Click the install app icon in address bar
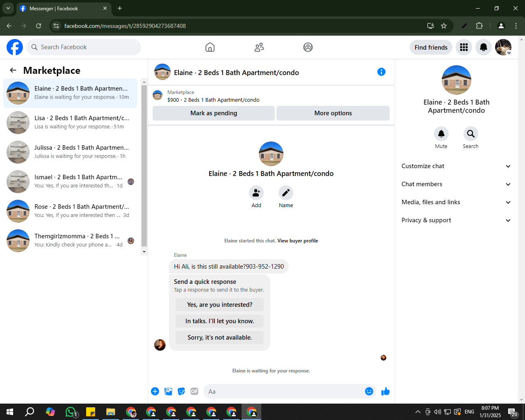 click(431, 26)
